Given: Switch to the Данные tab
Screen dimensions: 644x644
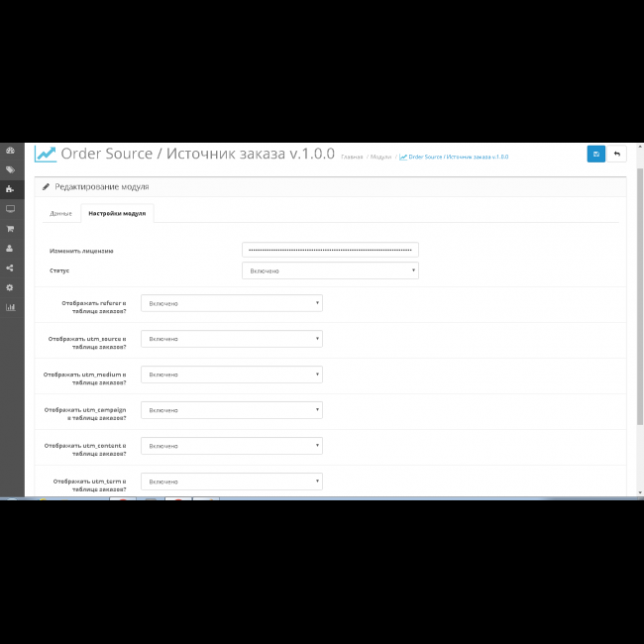Looking at the screenshot, I should click(60, 213).
